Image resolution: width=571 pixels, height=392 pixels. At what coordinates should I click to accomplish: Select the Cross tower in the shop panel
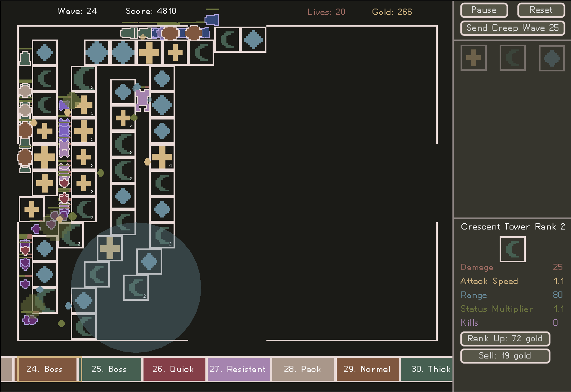pos(474,58)
